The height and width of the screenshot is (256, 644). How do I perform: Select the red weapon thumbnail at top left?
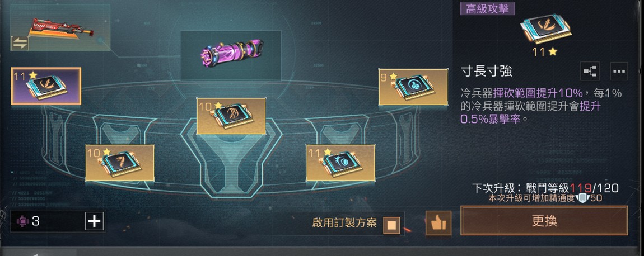(60, 28)
